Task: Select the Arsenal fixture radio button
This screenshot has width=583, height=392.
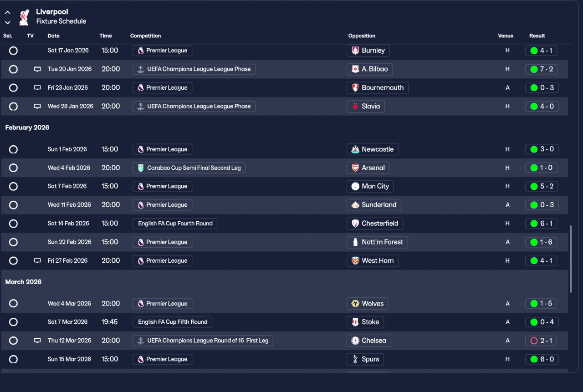Action: tap(13, 168)
